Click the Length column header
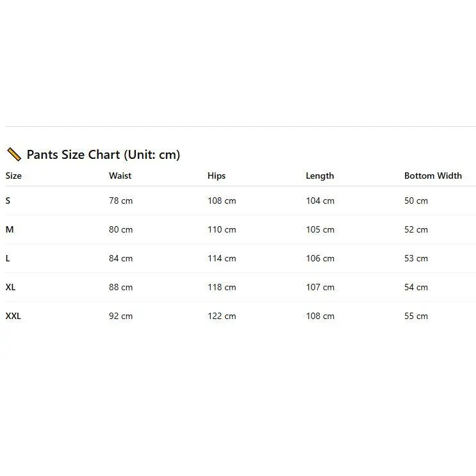The height and width of the screenshot is (476, 476). coord(320,176)
